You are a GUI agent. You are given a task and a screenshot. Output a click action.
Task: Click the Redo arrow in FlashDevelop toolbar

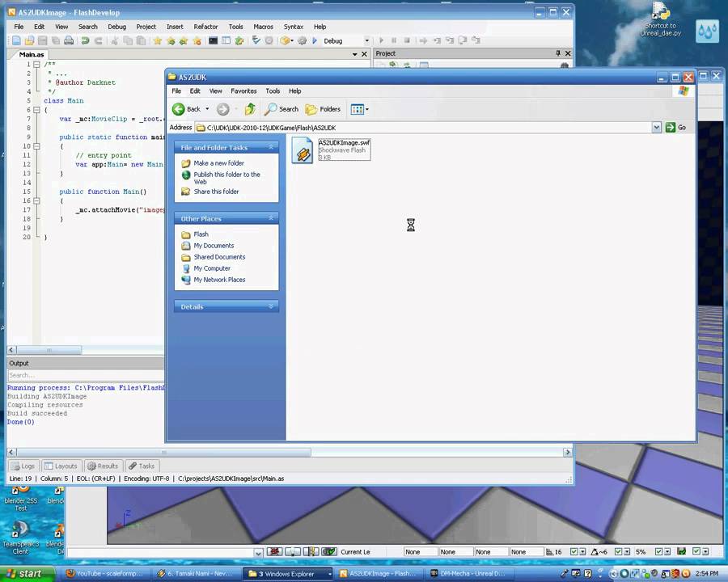[99, 41]
